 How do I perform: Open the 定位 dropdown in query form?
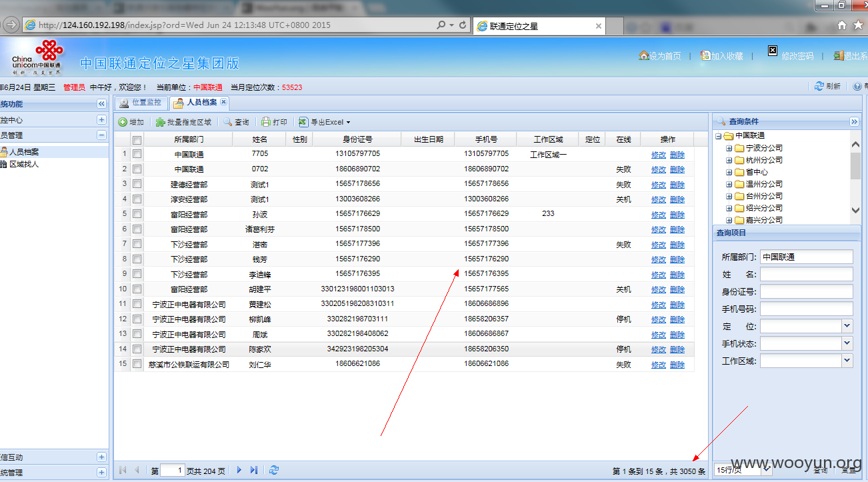point(847,326)
